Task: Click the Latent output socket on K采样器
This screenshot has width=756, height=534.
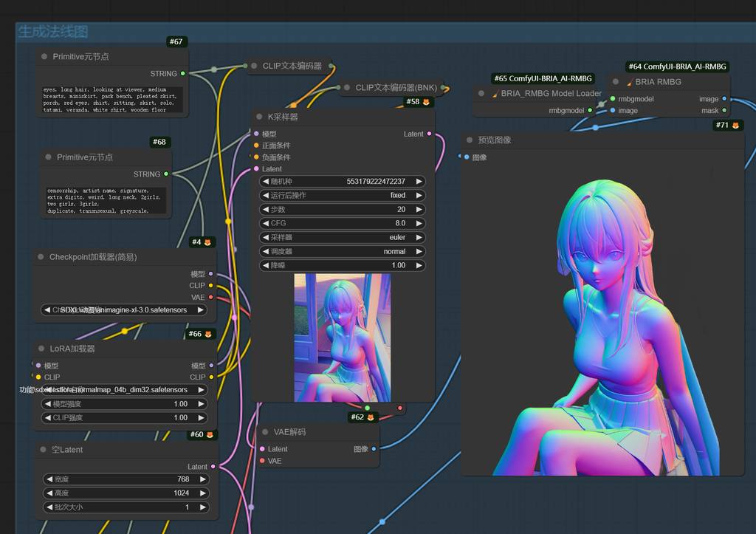Action: [x=429, y=134]
